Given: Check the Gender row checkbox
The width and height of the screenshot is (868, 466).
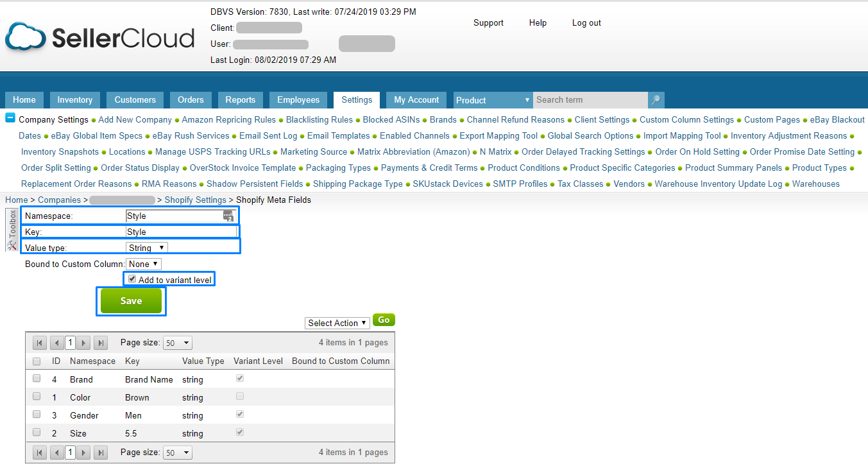Looking at the screenshot, I should tap(37, 415).
